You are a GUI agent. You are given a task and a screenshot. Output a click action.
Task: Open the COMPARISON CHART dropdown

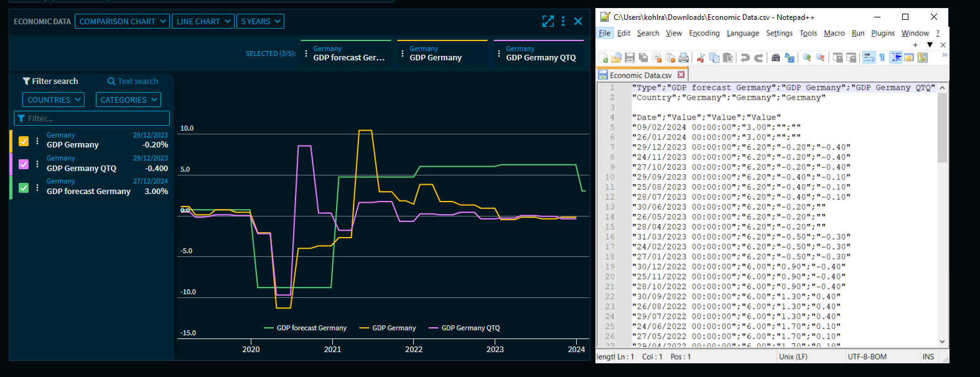123,21
